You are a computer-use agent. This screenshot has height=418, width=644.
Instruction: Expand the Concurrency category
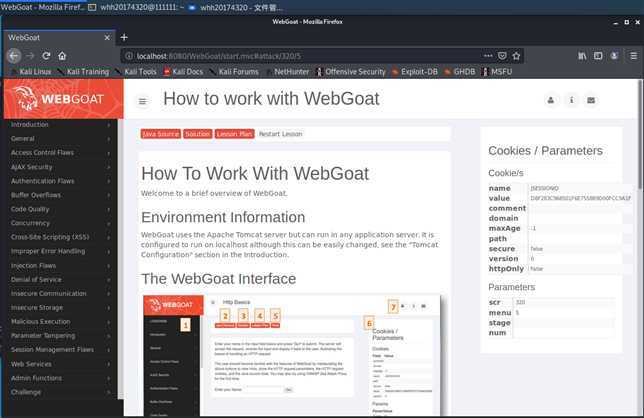click(x=60, y=223)
